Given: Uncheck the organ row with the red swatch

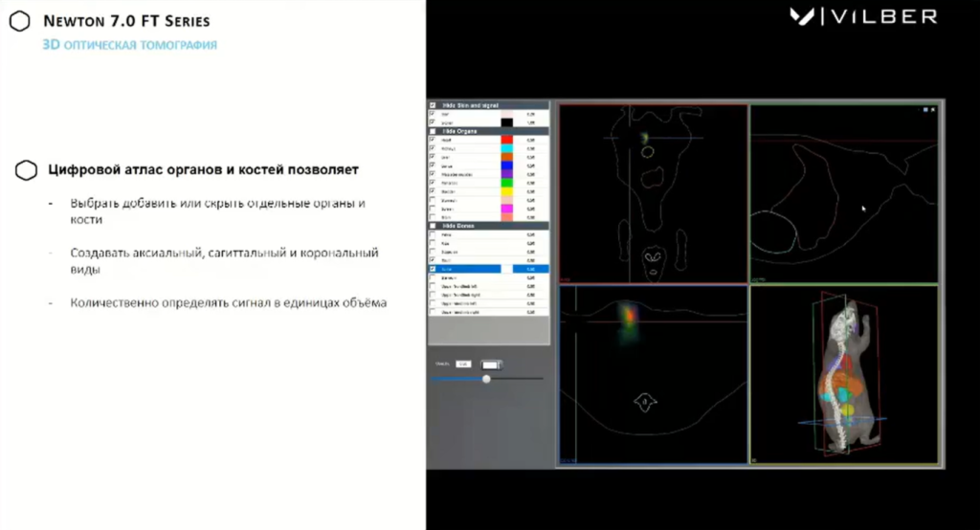Looking at the screenshot, I should point(433,140).
